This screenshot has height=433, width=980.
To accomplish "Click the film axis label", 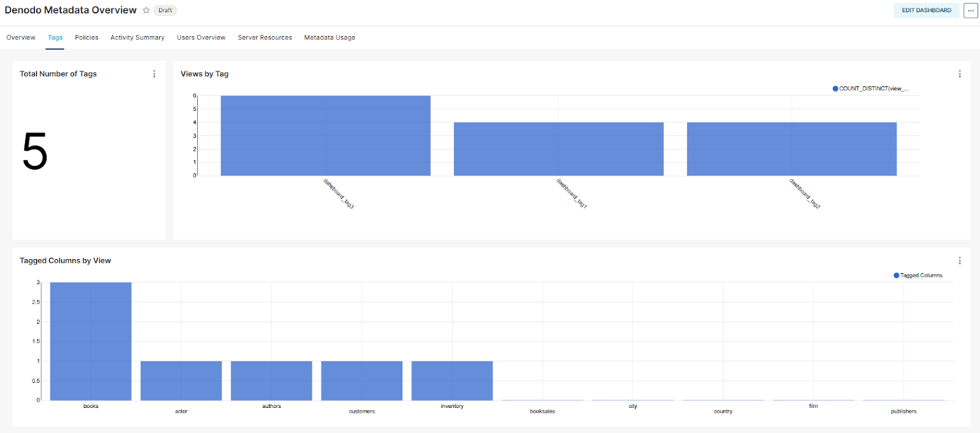I will [x=813, y=406].
